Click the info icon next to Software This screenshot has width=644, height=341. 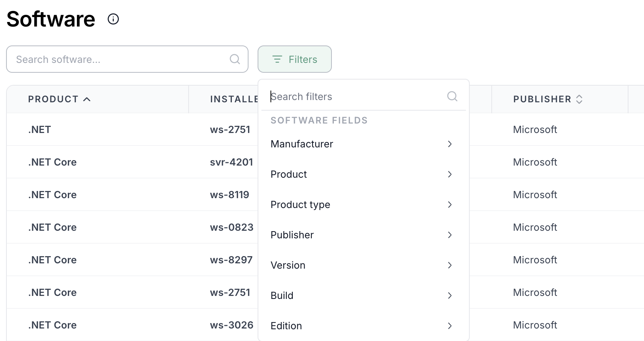coord(113,19)
